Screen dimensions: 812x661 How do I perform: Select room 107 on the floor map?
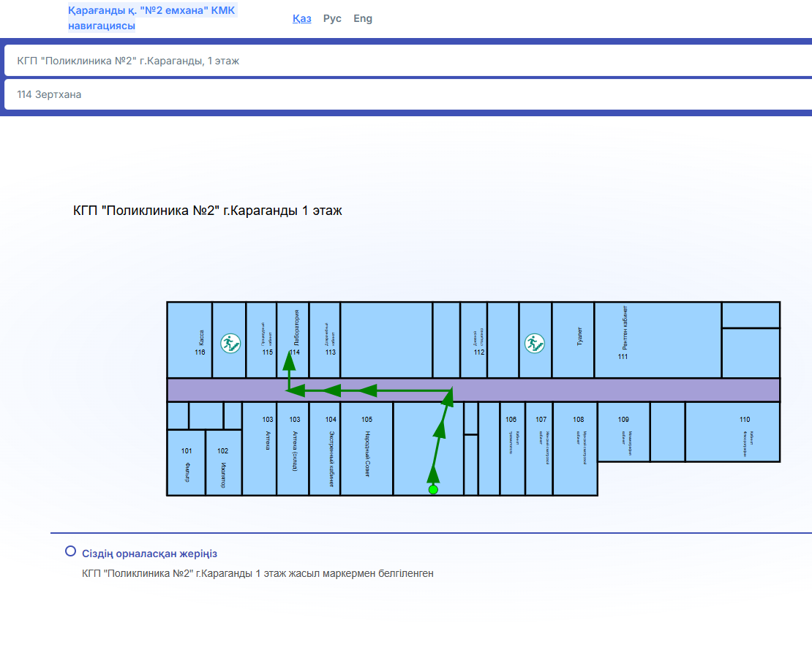pos(539,449)
